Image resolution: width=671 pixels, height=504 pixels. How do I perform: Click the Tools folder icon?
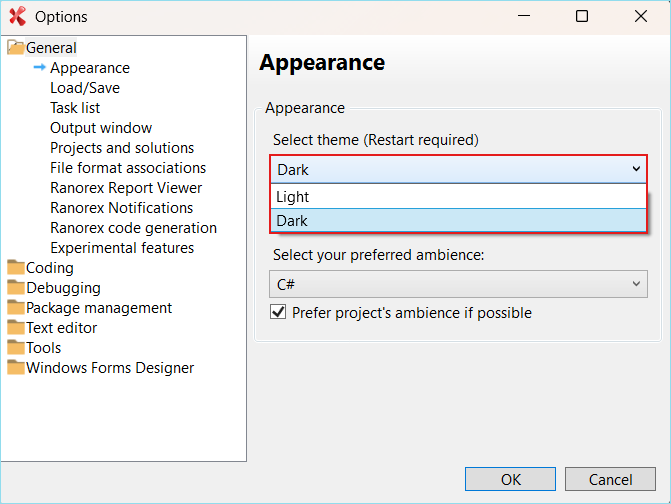click(15, 348)
